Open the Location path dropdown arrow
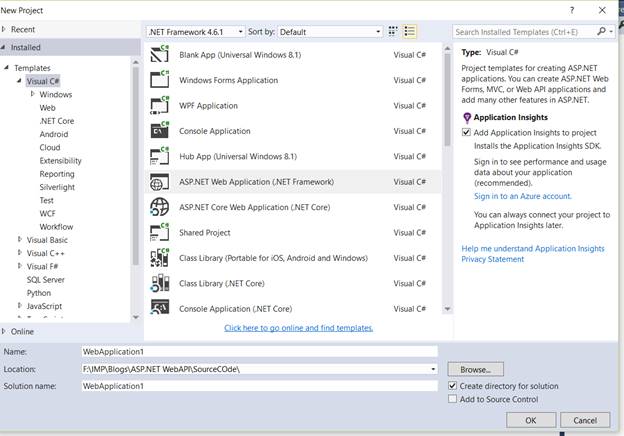 click(x=433, y=369)
